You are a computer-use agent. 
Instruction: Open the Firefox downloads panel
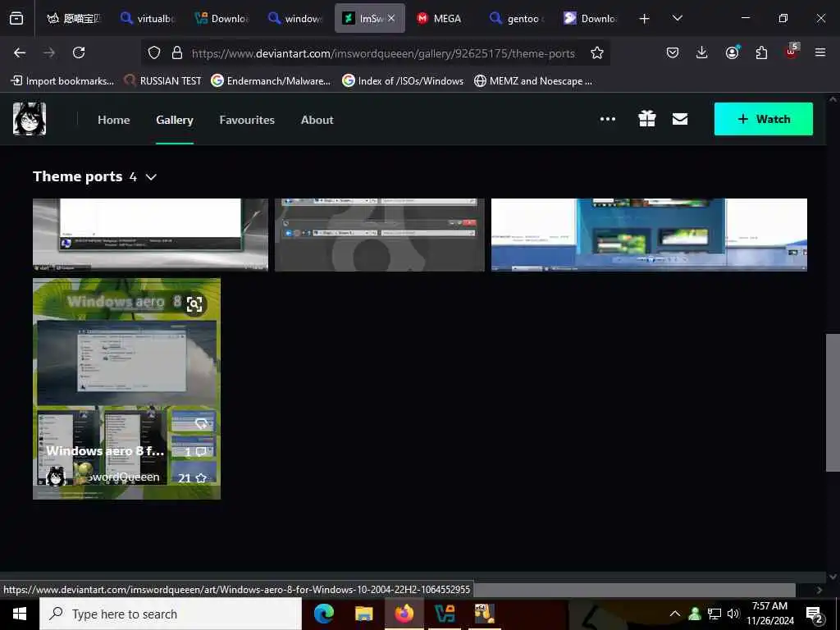[702, 52]
